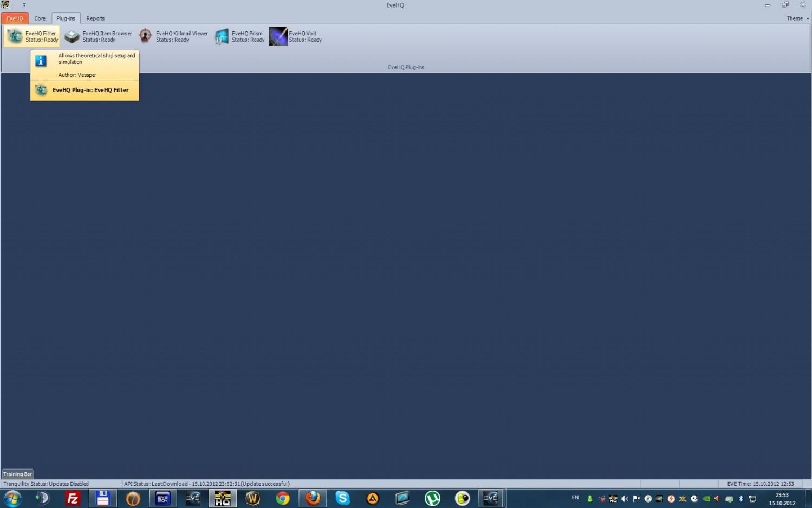This screenshot has width=812, height=508.
Task: Click the EN language indicator
Action: [575, 498]
